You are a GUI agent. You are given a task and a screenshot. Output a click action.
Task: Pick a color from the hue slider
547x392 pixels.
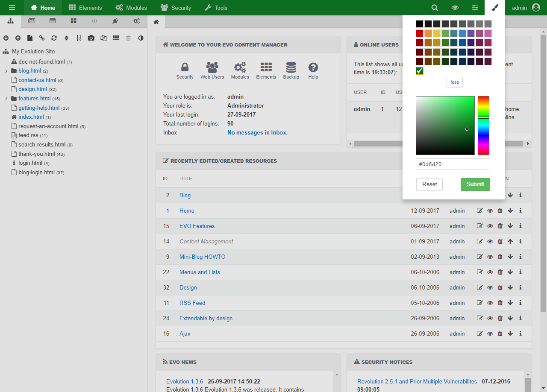(x=484, y=126)
